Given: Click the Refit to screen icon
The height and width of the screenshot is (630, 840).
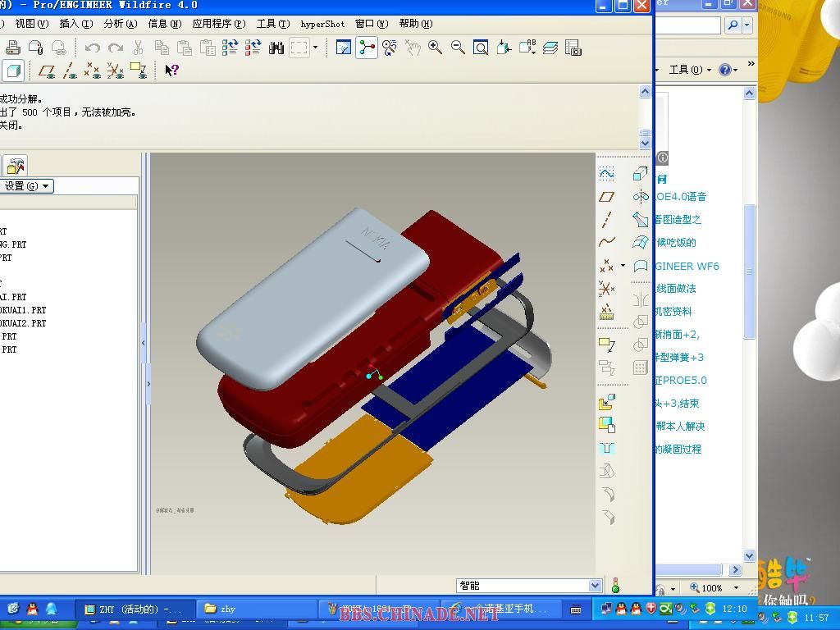Looking at the screenshot, I should pyautogui.click(x=481, y=48).
